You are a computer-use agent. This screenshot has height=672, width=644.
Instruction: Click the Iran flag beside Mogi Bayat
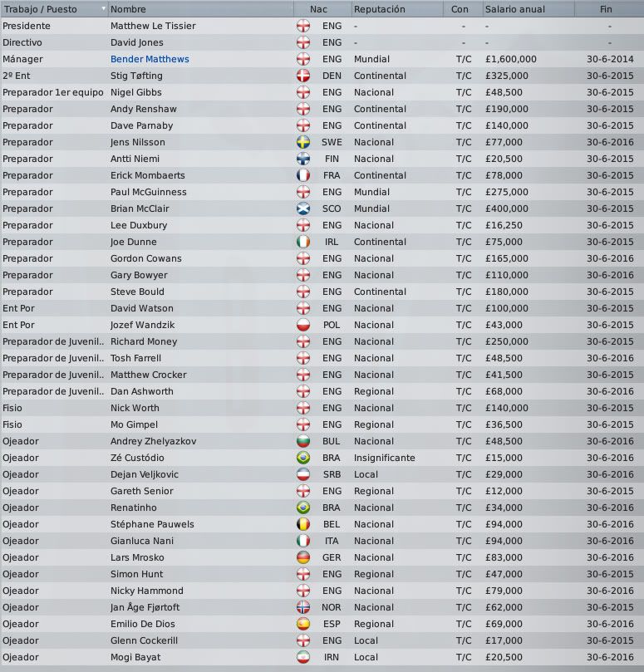point(303,657)
